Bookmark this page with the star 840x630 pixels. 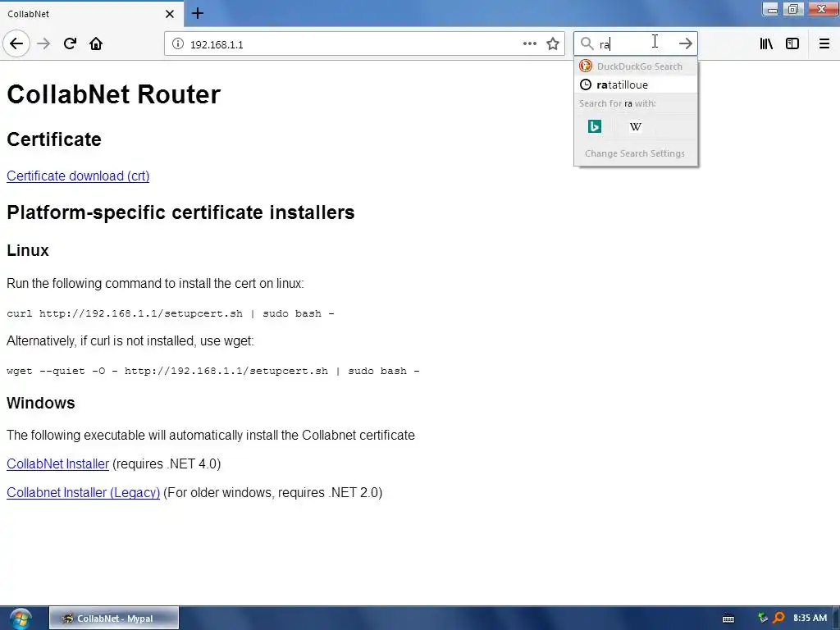[553, 43]
